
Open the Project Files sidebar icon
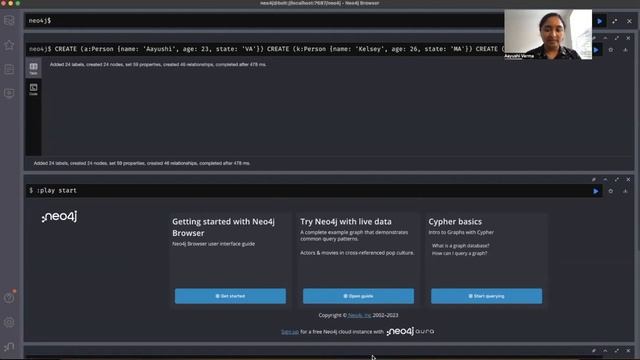pyautogui.click(x=9, y=69)
